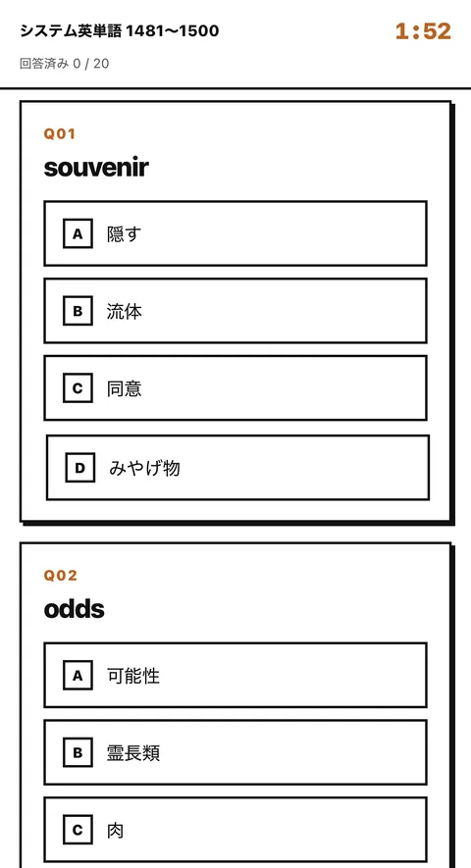Click the D letter box beside みやげ物

(79, 468)
